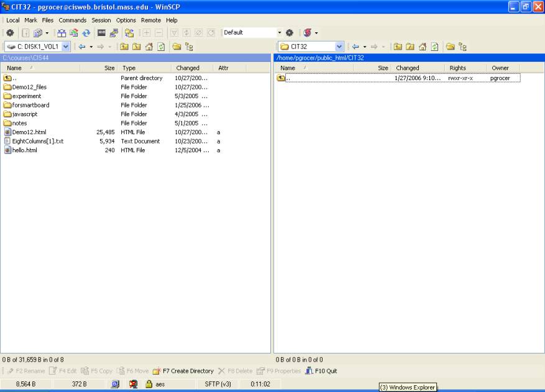The width and height of the screenshot is (545, 392).
Task: Sort remote panel by Owner column
Action: [x=503, y=68]
